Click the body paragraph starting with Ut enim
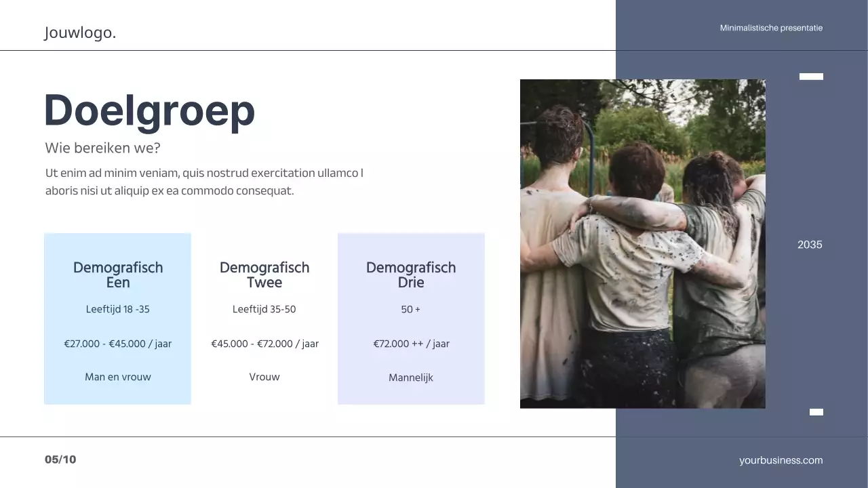Image resolution: width=868 pixels, height=488 pixels. [205, 181]
